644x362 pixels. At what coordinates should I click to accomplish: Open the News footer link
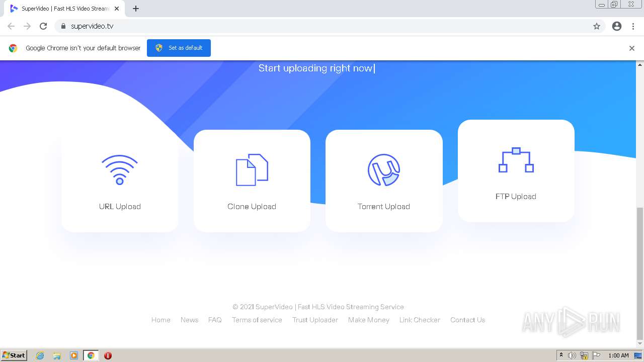pos(189,320)
